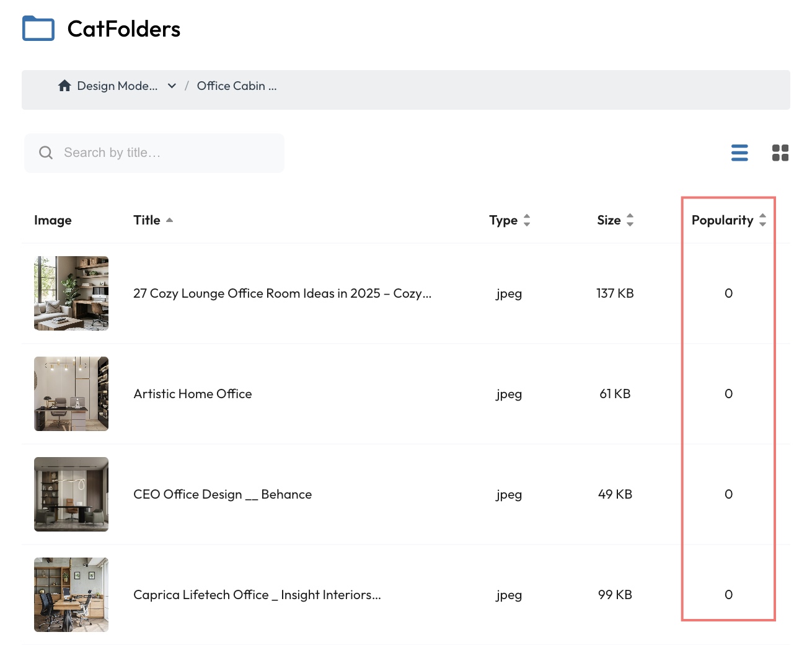
Task: Click jpeg type in CEO Office Design row
Action: click(509, 495)
